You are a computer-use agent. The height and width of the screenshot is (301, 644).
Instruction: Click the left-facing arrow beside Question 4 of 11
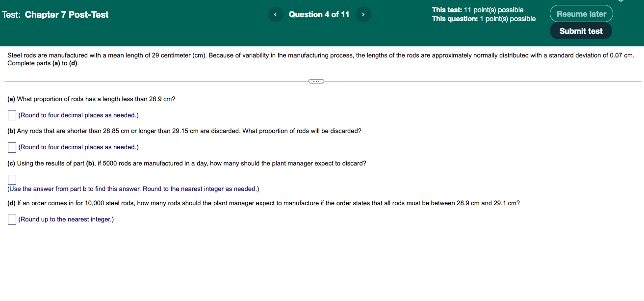click(x=275, y=14)
